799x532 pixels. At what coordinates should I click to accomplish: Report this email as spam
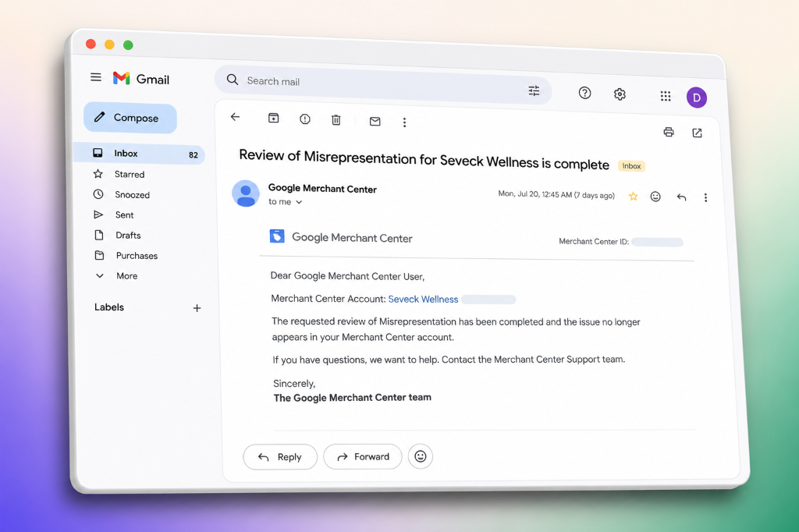pyautogui.click(x=305, y=119)
